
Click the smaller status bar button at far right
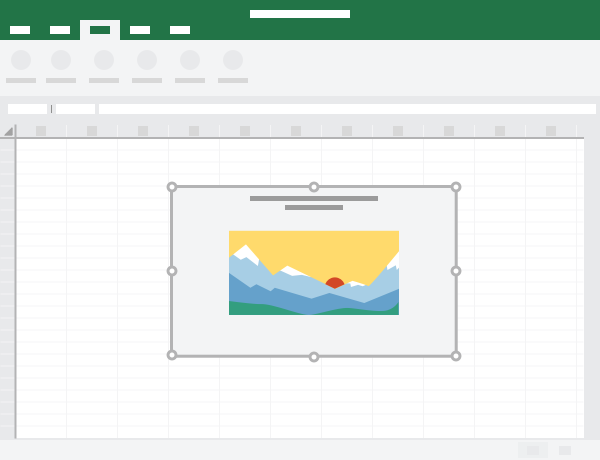(x=565, y=450)
